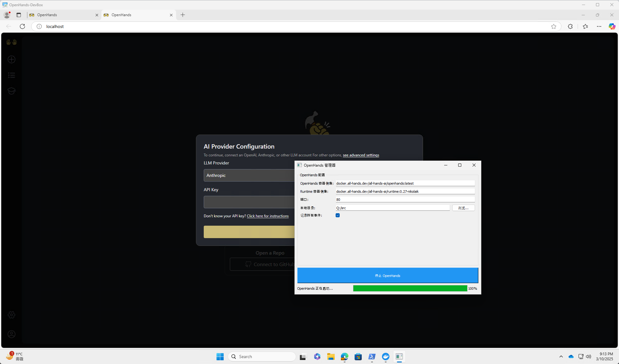This screenshot has height=364, width=619.
Task: Open the weather widget showing 11°C
Action: tap(15, 357)
